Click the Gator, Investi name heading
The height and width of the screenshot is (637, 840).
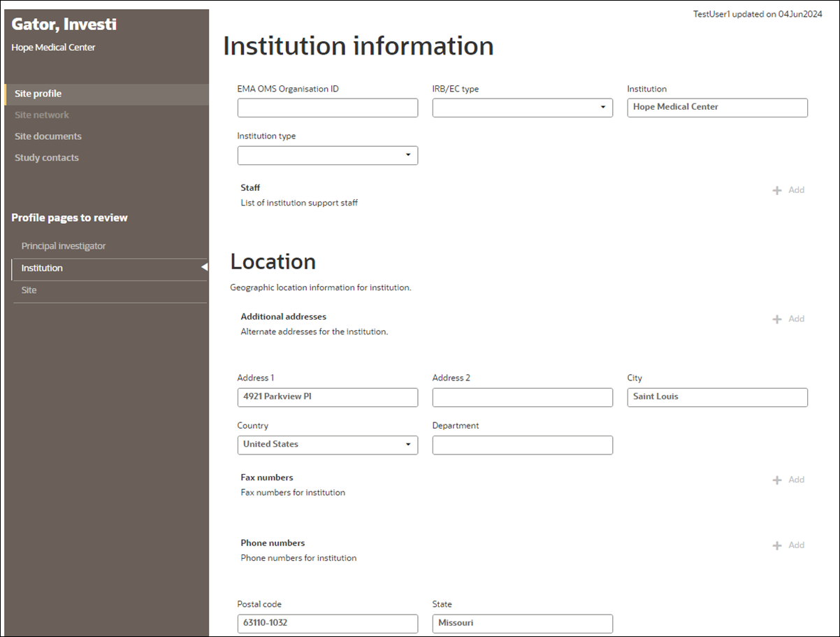(x=64, y=25)
